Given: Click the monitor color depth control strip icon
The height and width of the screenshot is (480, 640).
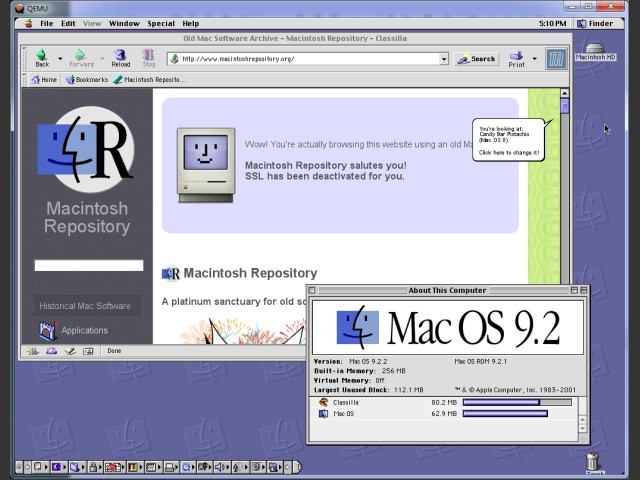Looking at the screenshot, I should click(x=132, y=467).
